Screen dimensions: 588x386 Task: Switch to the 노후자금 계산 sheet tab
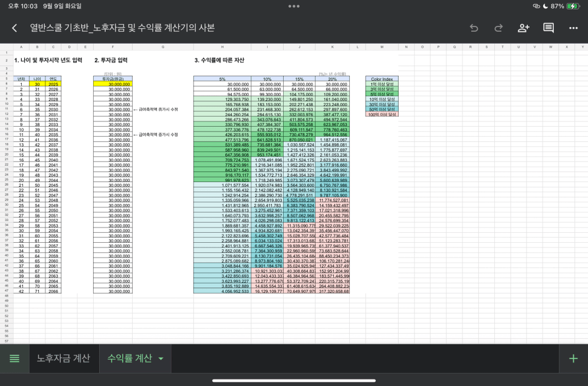click(63, 359)
